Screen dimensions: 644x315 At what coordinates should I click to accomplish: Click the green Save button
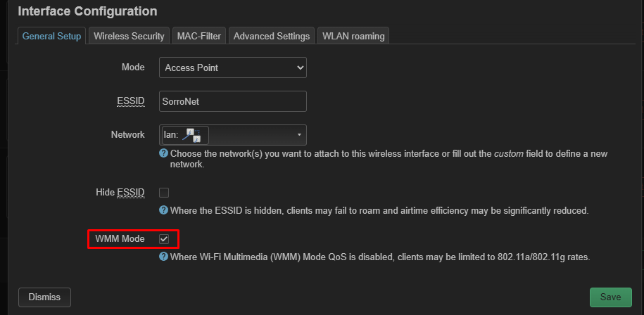tap(610, 297)
